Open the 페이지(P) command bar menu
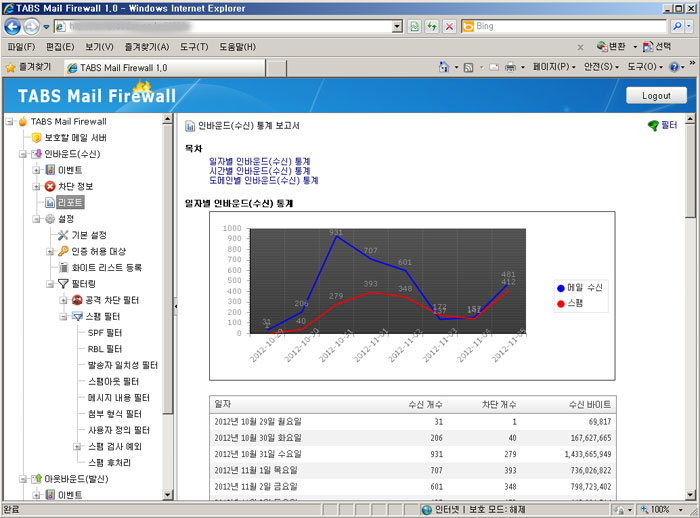 click(554, 67)
